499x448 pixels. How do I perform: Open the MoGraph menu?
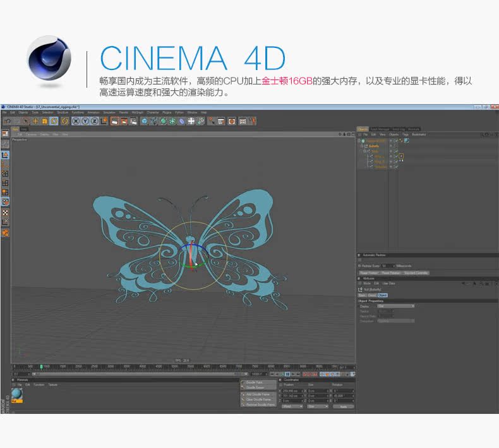[x=138, y=112]
